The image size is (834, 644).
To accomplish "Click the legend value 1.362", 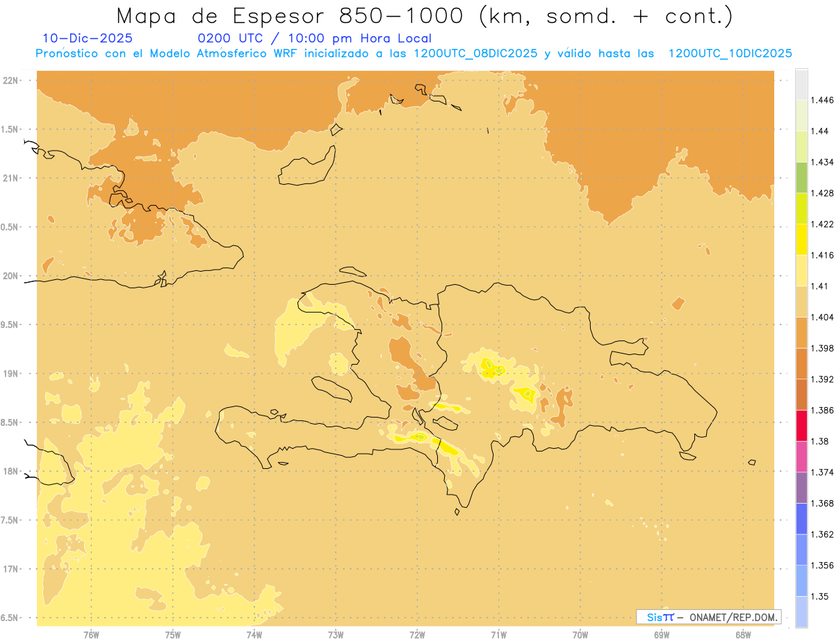I will coord(823,534).
